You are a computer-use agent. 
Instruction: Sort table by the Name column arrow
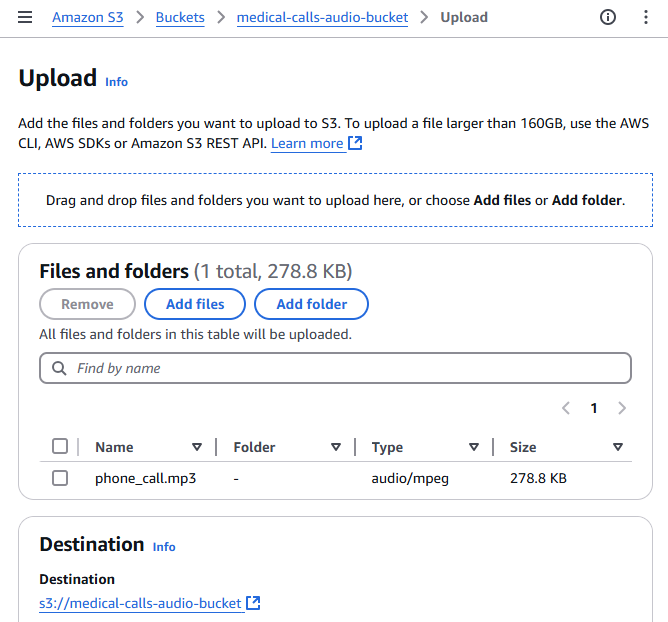click(x=197, y=447)
